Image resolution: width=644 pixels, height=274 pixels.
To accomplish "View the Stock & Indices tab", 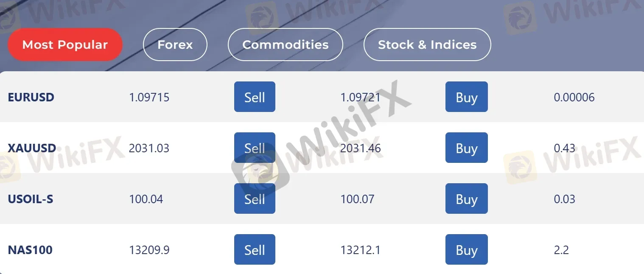I will pyautogui.click(x=427, y=45).
